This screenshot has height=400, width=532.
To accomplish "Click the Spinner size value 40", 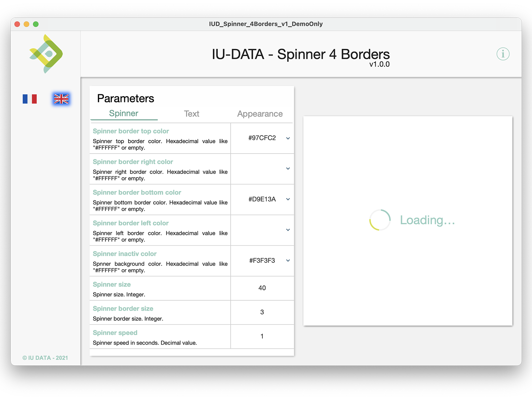I will click(x=262, y=288).
